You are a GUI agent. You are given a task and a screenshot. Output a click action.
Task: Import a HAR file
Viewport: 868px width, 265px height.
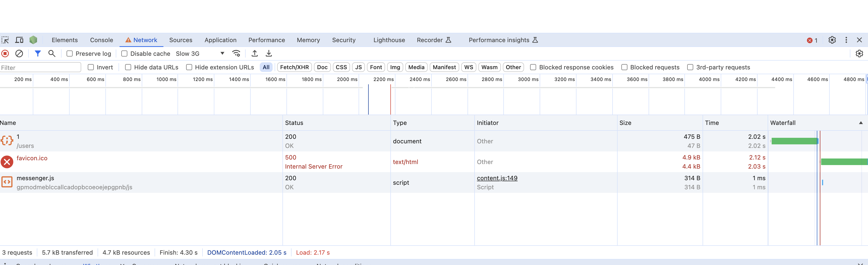254,53
